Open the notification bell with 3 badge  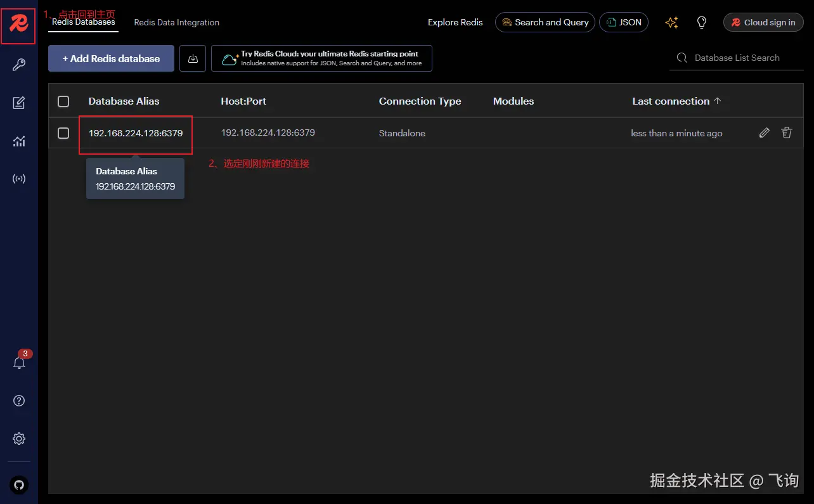pos(20,362)
